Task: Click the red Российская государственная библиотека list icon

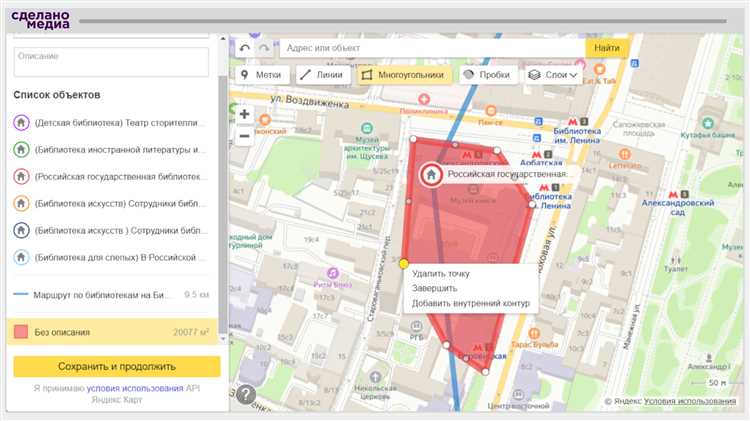Action: click(x=21, y=177)
